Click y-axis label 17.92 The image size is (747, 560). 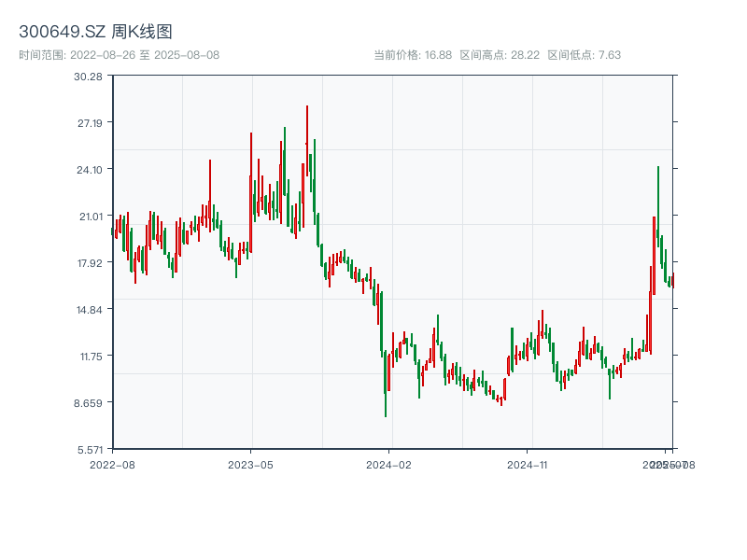(90, 263)
